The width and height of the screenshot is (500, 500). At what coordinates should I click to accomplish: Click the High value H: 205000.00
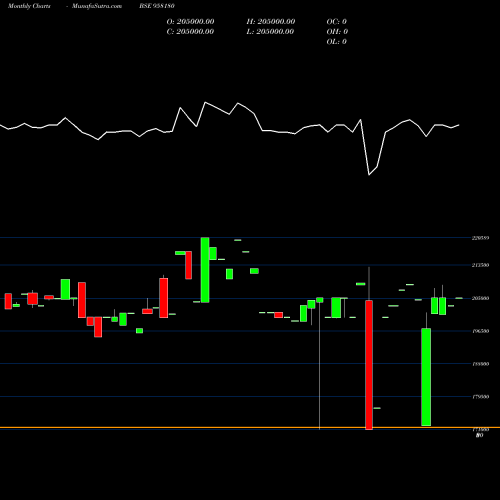click(x=271, y=21)
